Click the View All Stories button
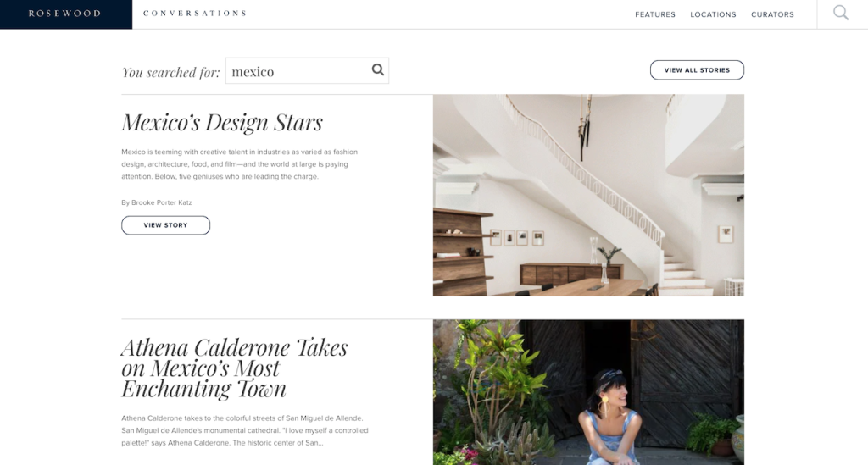Viewport: 868px width, 465px height. pyautogui.click(x=697, y=70)
